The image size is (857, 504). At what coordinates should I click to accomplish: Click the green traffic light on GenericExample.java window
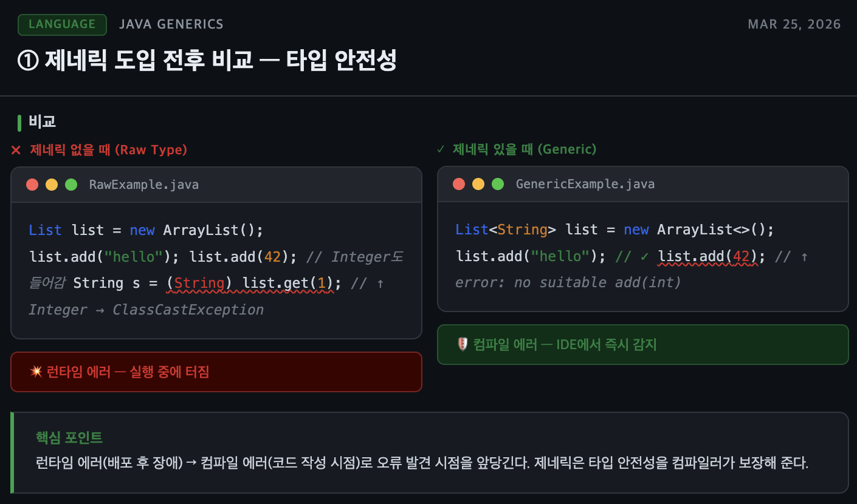498,183
